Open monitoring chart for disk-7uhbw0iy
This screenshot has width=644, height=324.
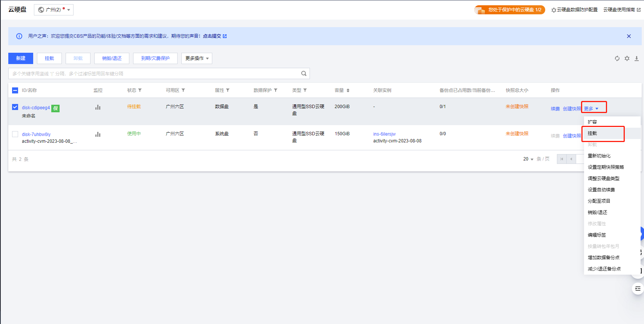pos(98,134)
